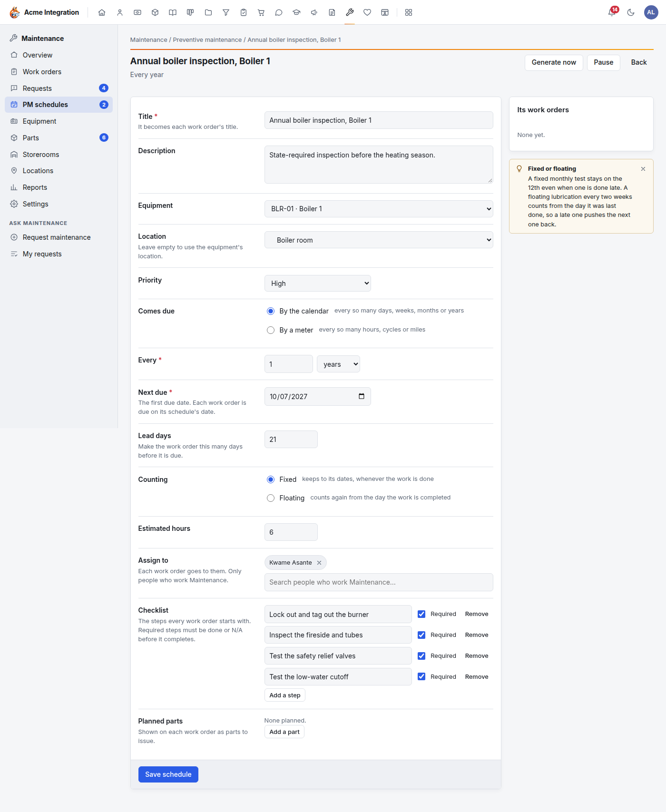The width and height of the screenshot is (666, 812).
Task: Open the Priority dropdown set to High
Action: (x=318, y=284)
